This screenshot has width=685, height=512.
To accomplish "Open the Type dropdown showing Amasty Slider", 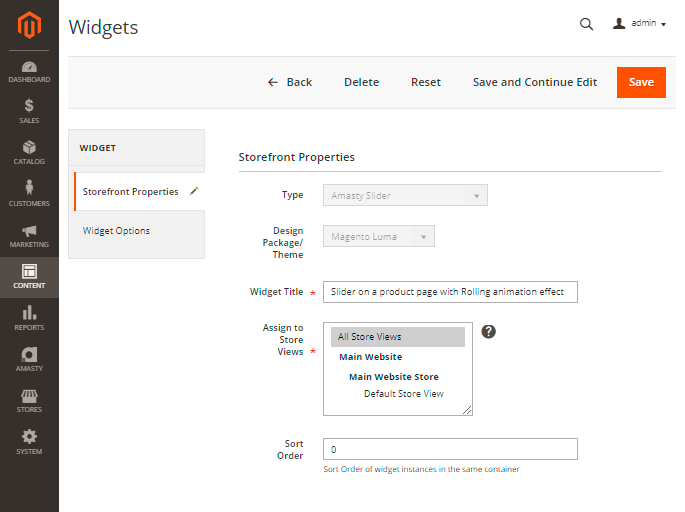I will (405, 196).
